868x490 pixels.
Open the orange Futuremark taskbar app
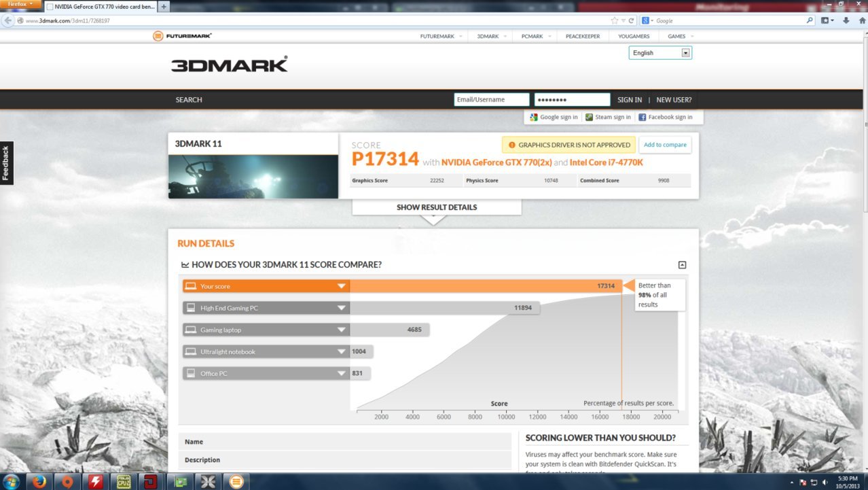(x=236, y=481)
